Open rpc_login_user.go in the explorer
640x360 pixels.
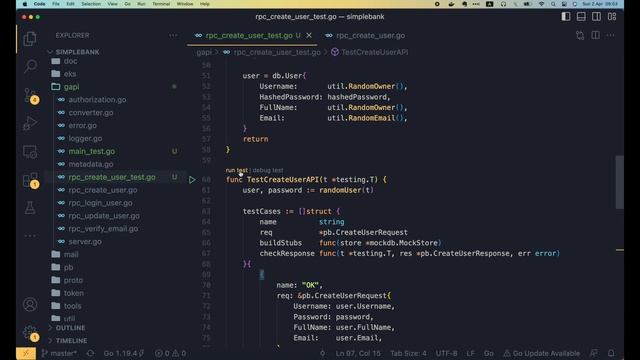click(100, 203)
